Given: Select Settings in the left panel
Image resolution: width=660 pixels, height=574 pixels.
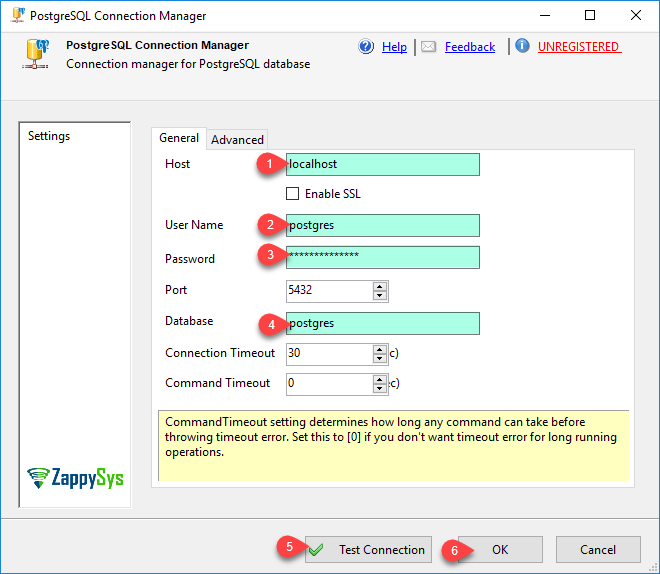Looking at the screenshot, I should coord(49,136).
